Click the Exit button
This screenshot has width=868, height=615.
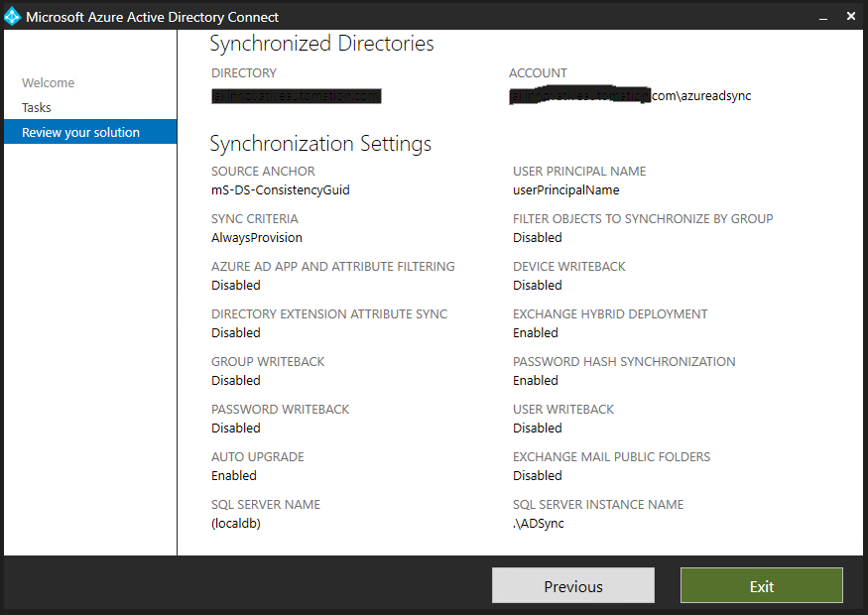pyautogui.click(x=762, y=585)
